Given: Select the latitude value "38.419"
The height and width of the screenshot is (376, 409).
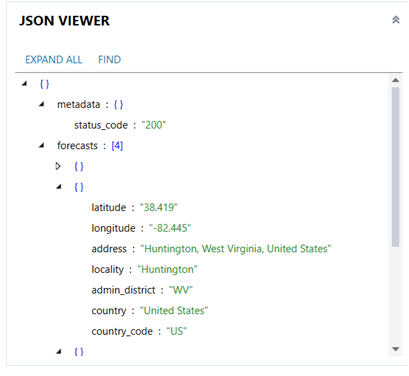Looking at the screenshot, I should [159, 207].
